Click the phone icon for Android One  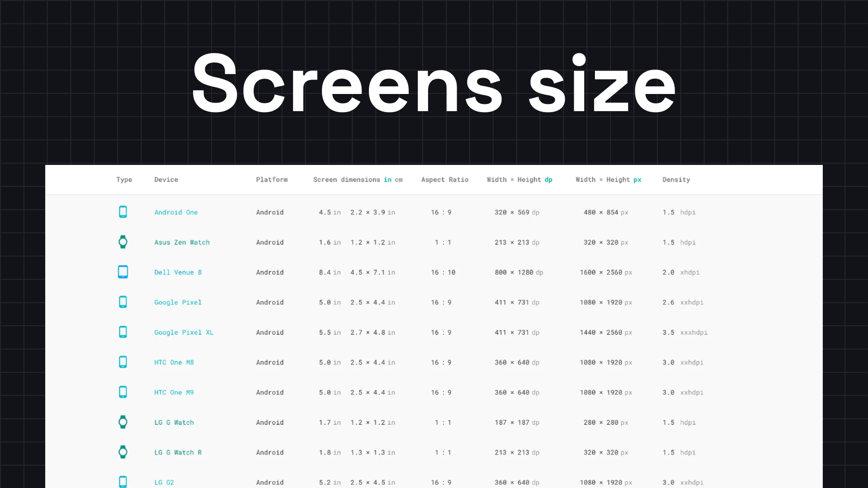pos(123,212)
